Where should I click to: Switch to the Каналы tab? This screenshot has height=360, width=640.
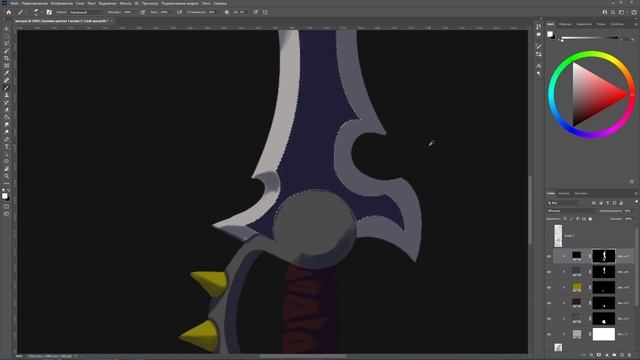pos(564,193)
